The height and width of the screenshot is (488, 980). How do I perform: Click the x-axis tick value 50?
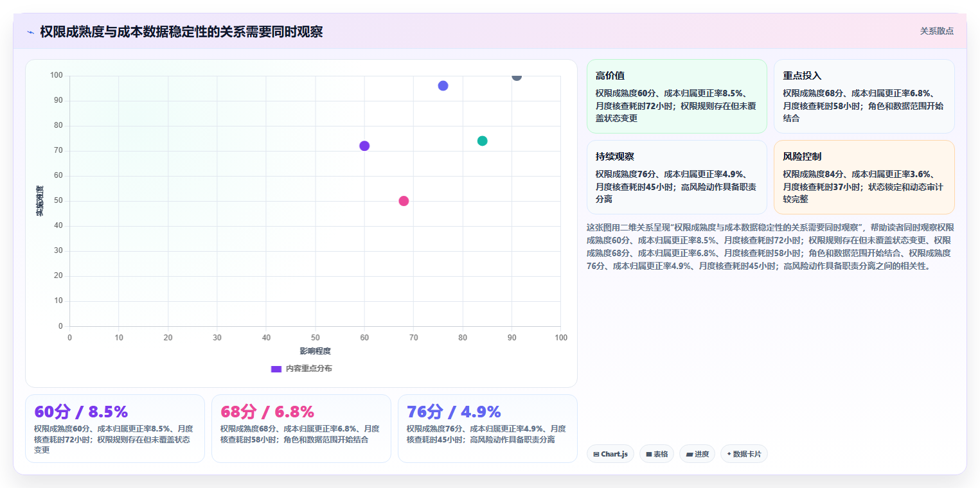pyautogui.click(x=315, y=337)
